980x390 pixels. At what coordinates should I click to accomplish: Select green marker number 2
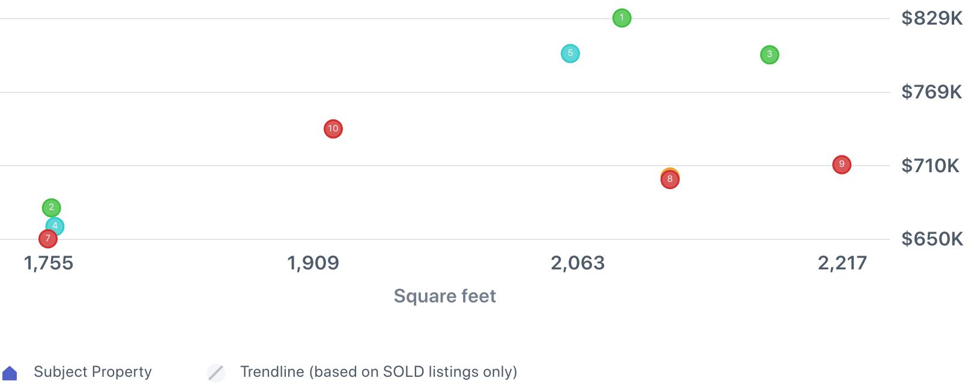point(51,208)
